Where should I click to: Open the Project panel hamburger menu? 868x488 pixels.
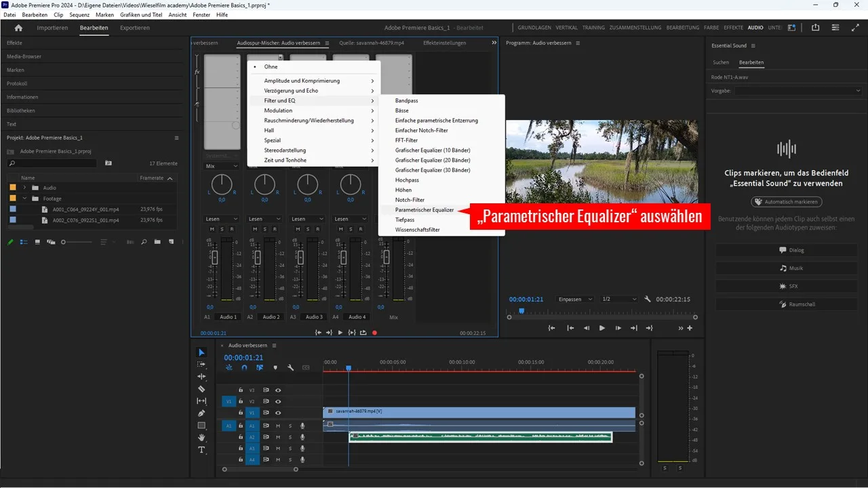177,138
